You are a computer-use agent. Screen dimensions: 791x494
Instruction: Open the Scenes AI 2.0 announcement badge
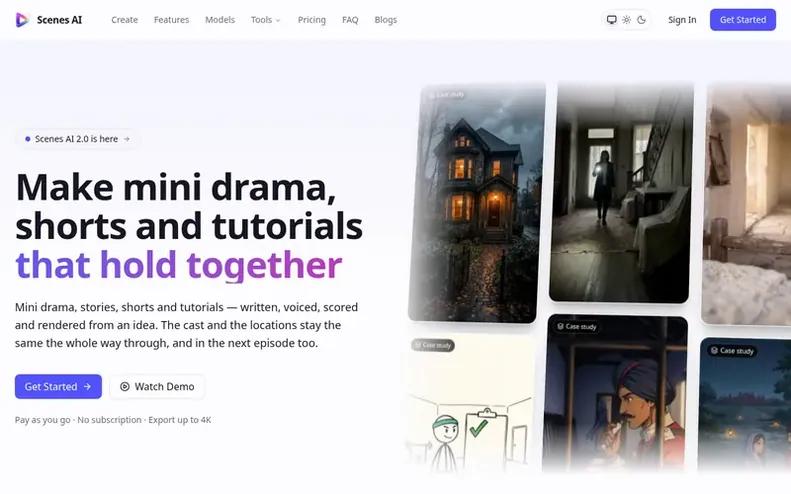click(78, 139)
